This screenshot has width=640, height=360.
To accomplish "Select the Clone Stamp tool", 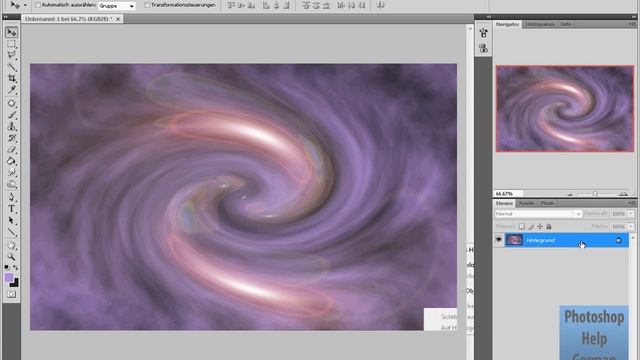I will (11, 126).
